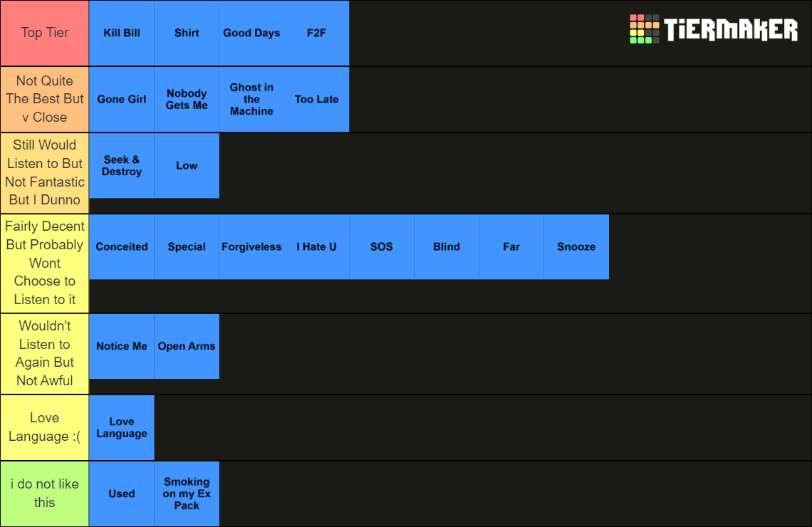Select the SOS tile
The height and width of the screenshot is (527, 812).
(x=381, y=247)
